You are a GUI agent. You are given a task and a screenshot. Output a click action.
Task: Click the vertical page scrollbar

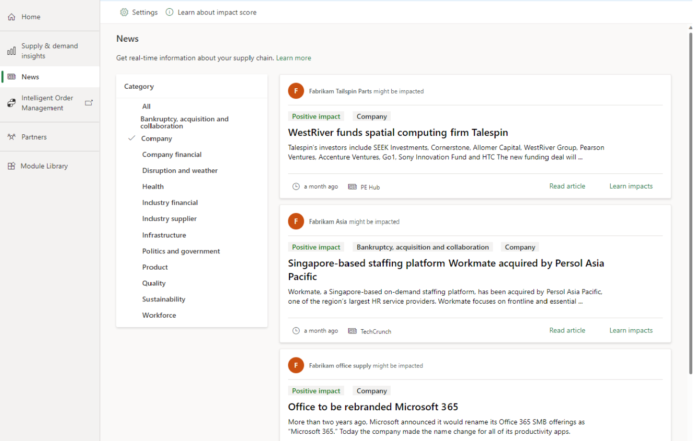691,203
